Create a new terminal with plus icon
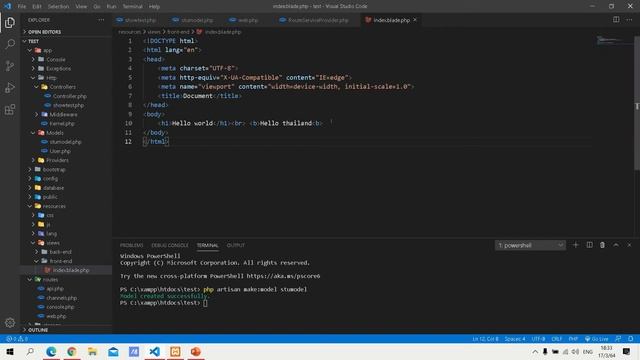Image resolution: width=640 pixels, height=360 pixels. [x=576, y=245]
